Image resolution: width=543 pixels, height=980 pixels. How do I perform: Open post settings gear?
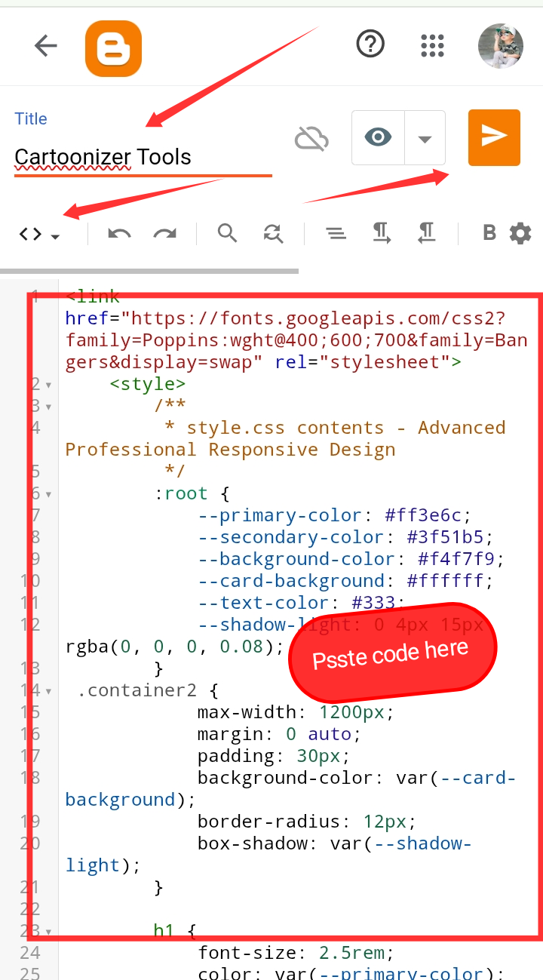[520, 233]
